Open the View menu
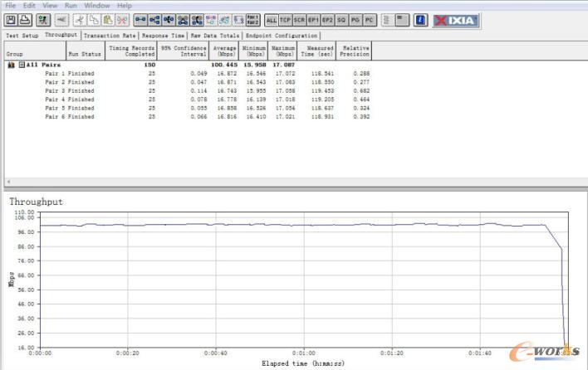The height and width of the screenshot is (370, 588). 50,6
